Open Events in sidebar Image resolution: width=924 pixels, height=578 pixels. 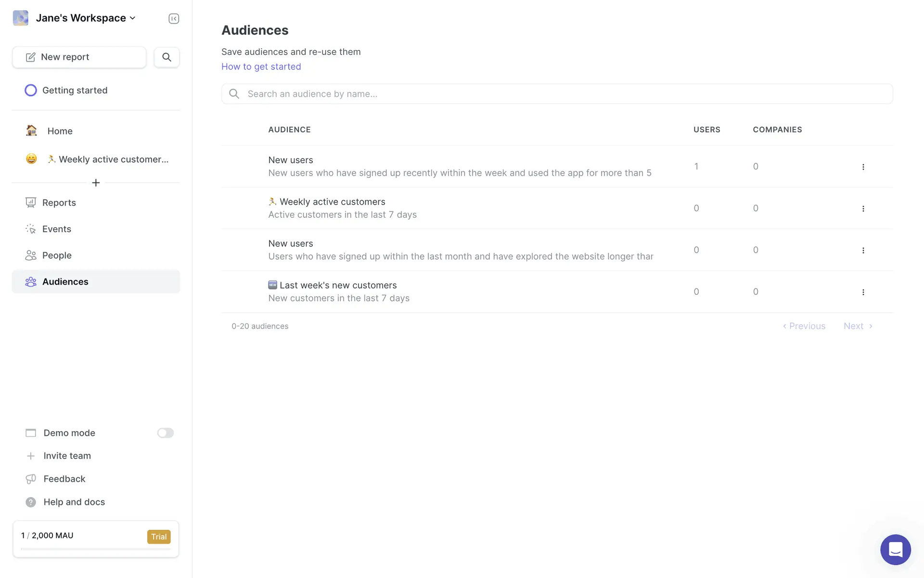[56, 229]
